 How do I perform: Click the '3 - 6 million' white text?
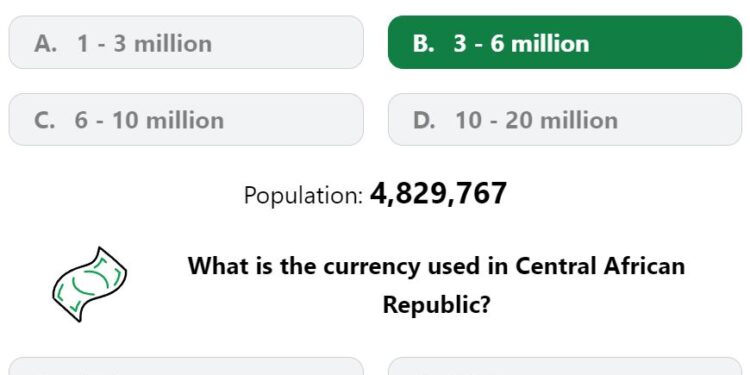(x=521, y=44)
